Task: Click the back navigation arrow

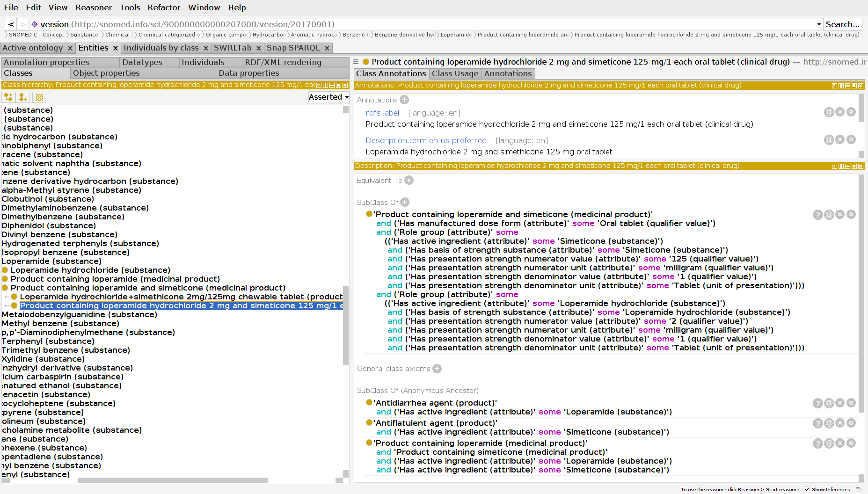Action: click(x=10, y=24)
